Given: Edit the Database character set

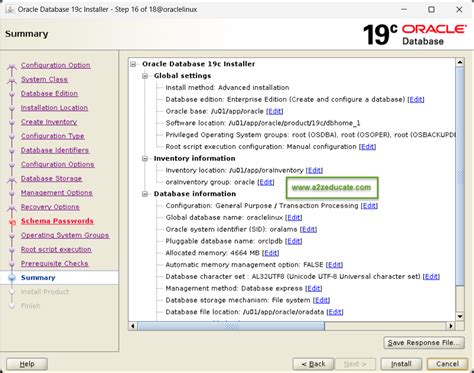Looking at the screenshot, I should tap(431, 277).
